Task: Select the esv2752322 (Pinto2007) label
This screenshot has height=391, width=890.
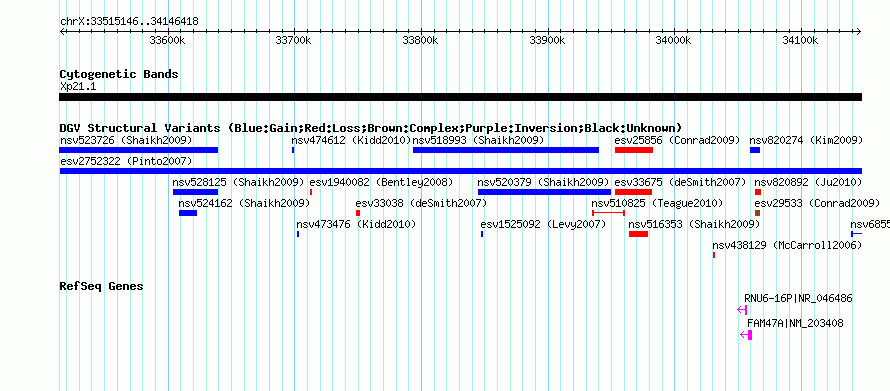Action: point(126,161)
